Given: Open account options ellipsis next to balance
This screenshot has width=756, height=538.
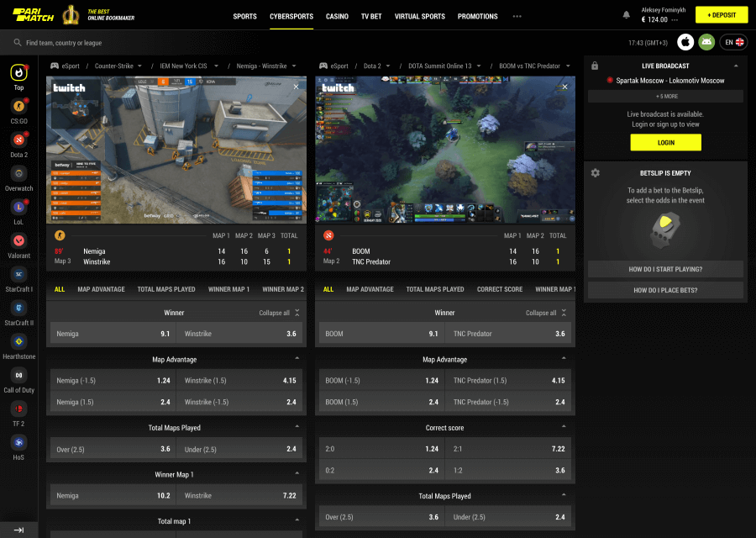Looking at the screenshot, I should (675, 20).
